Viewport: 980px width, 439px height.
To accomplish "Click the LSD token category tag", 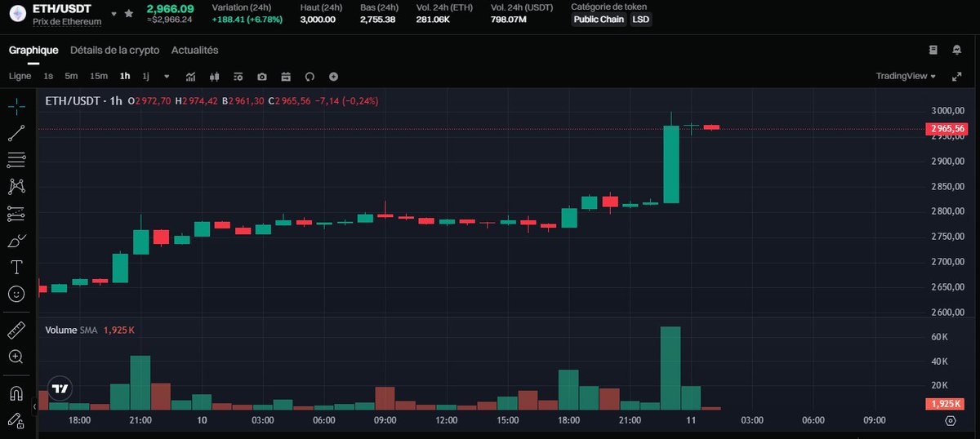I will click(641, 19).
